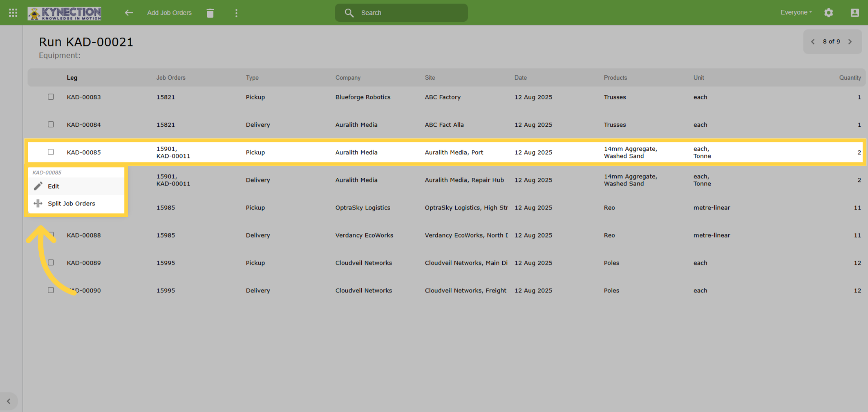
Task: Expand the Everyone dropdown
Action: (796, 12)
